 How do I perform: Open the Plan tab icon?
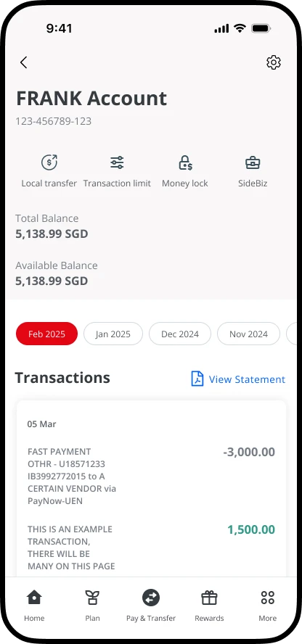92,597
